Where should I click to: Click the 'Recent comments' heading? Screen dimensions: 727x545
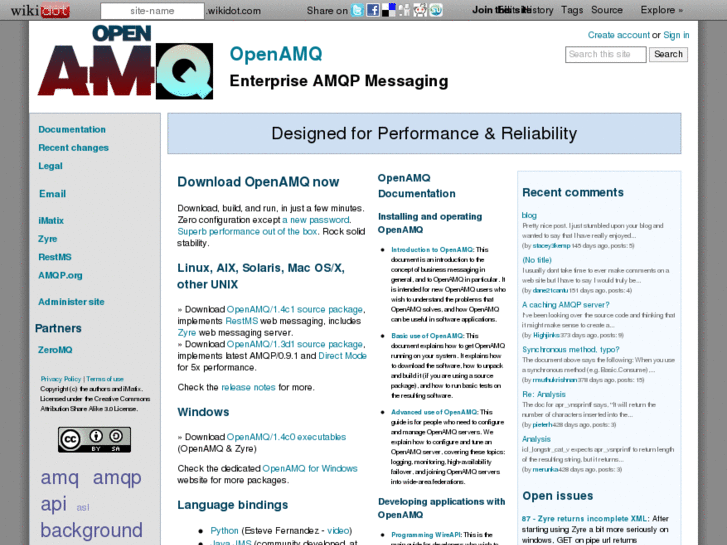(x=573, y=192)
